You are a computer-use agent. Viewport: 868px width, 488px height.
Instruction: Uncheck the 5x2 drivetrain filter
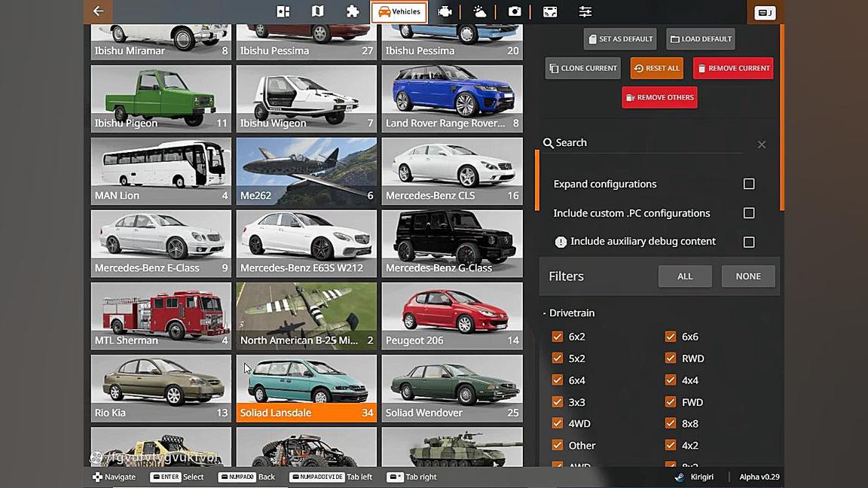[x=558, y=358]
